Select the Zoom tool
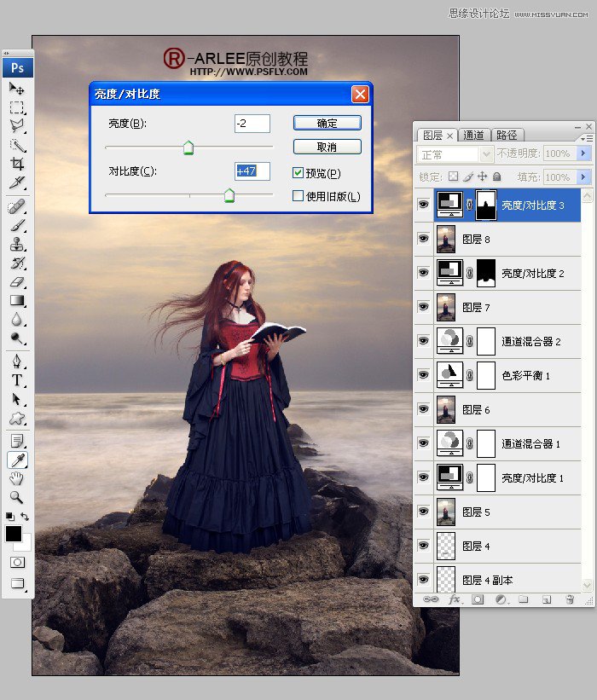The width and height of the screenshot is (597, 700). coord(17,497)
